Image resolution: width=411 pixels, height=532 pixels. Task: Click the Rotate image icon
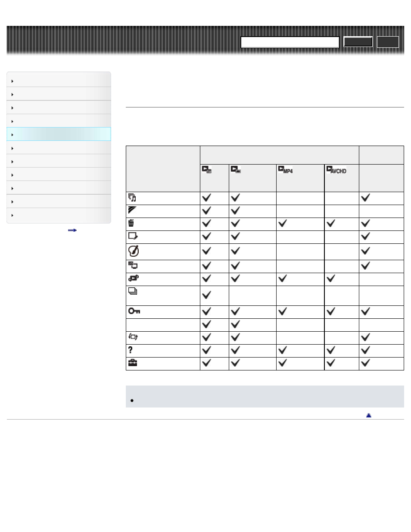[x=133, y=337]
